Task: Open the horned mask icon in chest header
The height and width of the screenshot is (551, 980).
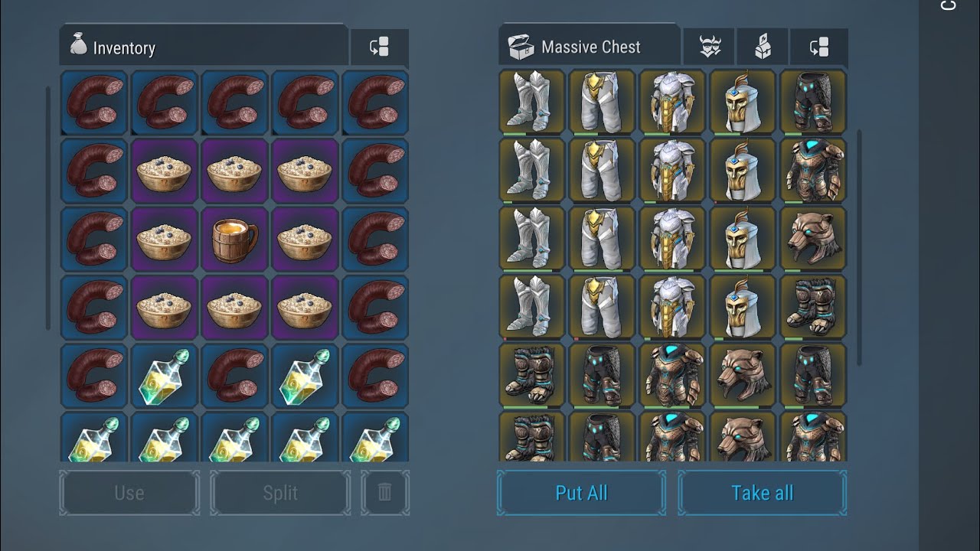Action: tap(710, 47)
